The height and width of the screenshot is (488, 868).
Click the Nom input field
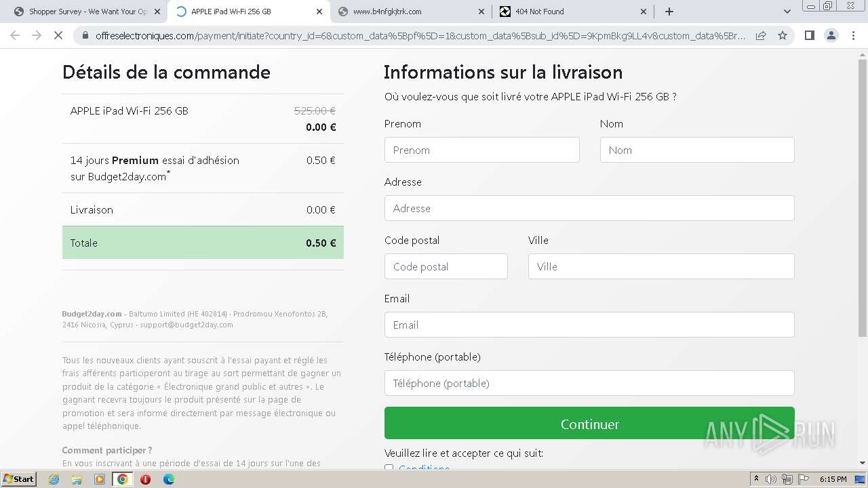pos(697,150)
